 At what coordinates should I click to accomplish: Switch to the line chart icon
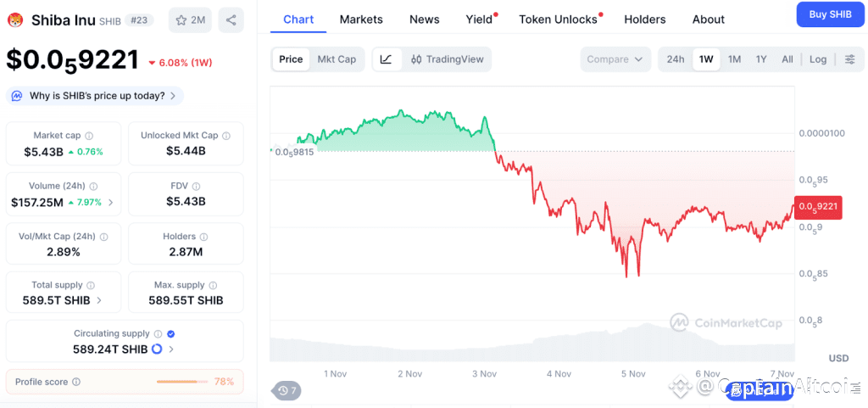[x=386, y=59]
